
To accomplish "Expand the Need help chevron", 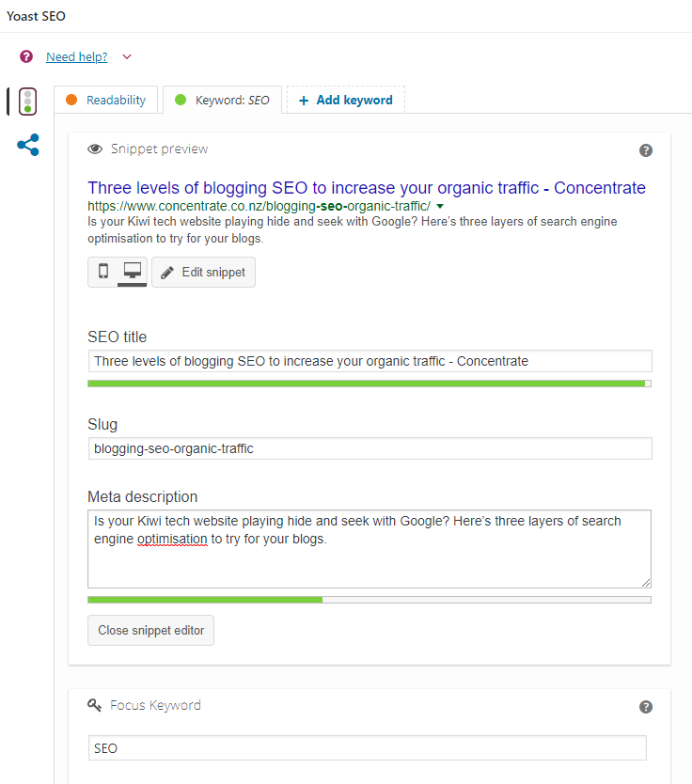I will coord(127,57).
